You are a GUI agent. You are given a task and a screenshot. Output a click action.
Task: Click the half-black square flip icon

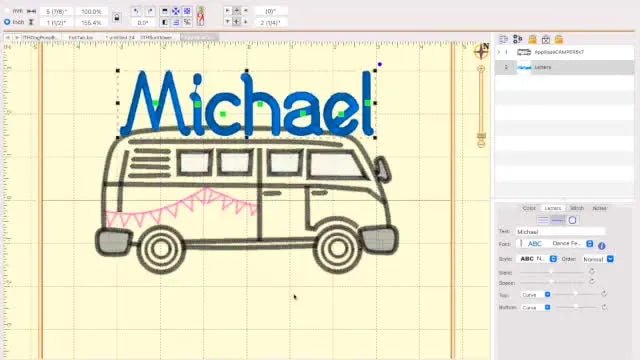click(x=164, y=22)
